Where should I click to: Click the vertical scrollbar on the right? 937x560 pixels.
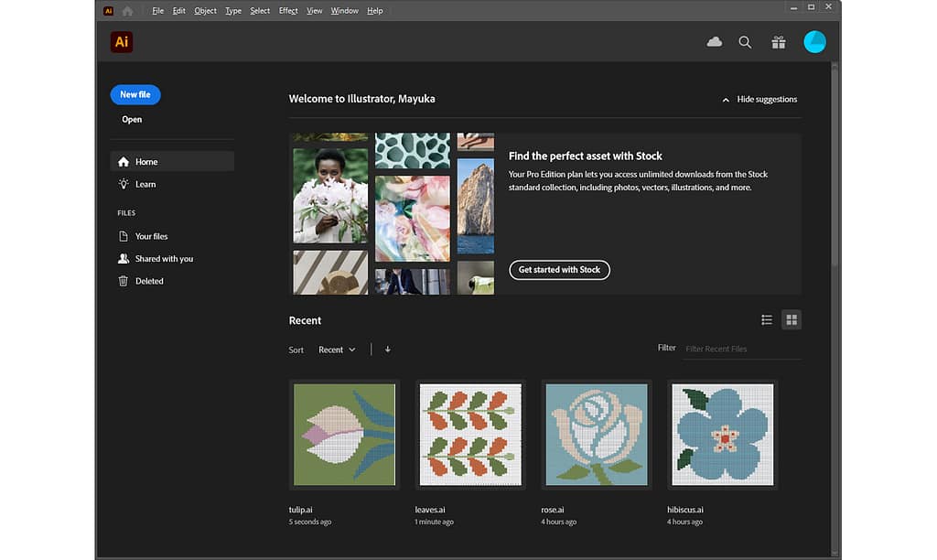tap(835, 165)
